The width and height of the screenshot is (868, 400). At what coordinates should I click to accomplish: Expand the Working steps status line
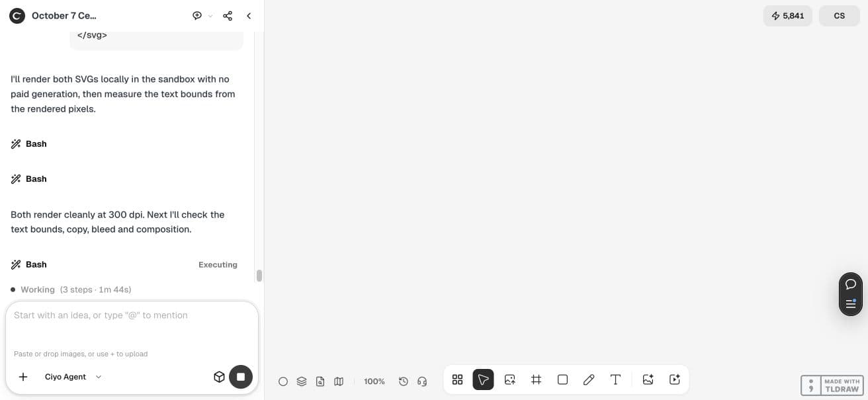pyautogui.click(x=71, y=290)
